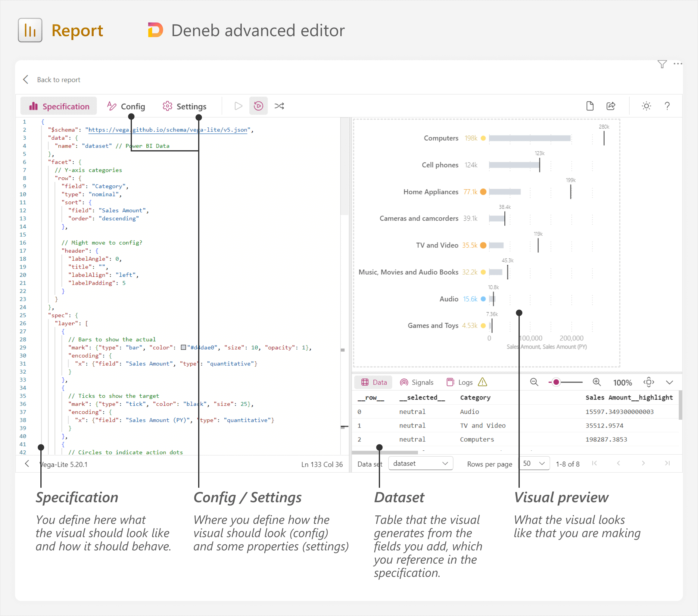Image resolution: width=698 pixels, height=616 pixels.
Task: Click the Ln 133 Col 36 status text
Action: tap(322, 464)
